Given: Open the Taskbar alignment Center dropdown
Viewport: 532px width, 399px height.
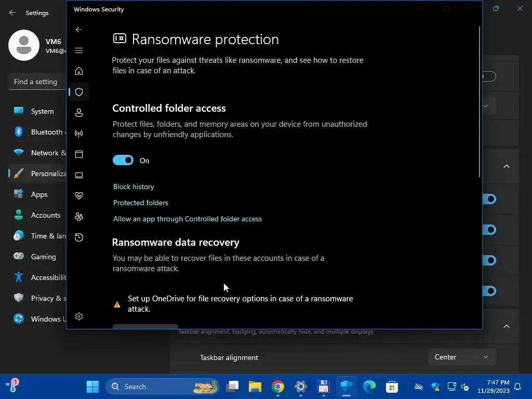Looking at the screenshot, I should click(x=462, y=357).
